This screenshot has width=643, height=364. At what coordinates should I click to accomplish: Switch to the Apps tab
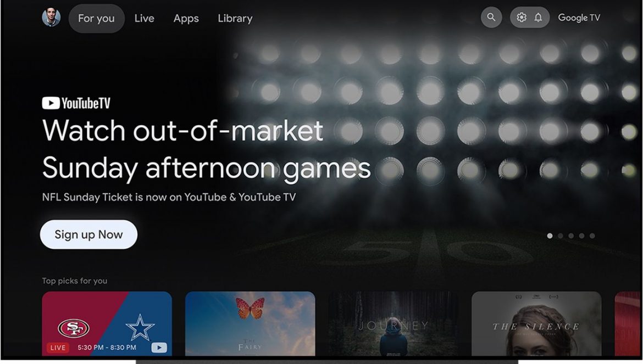(x=186, y=19)
